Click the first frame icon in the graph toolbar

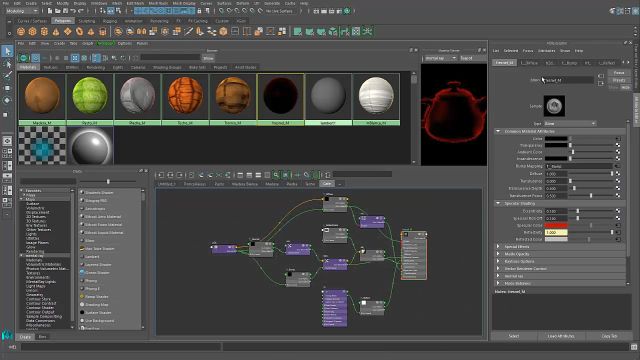point(161,175)
